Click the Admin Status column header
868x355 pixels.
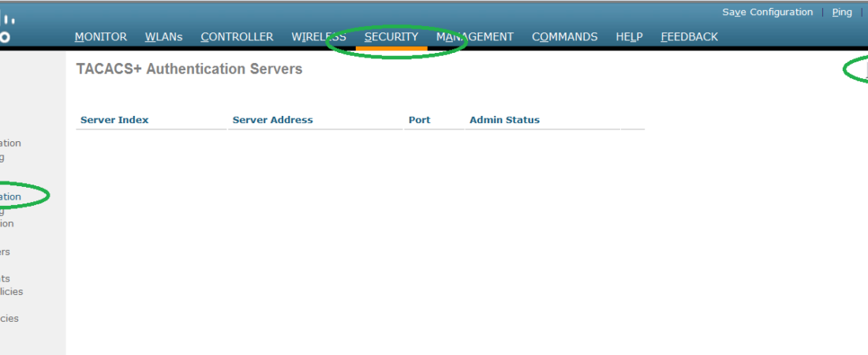tap(504, 120)
